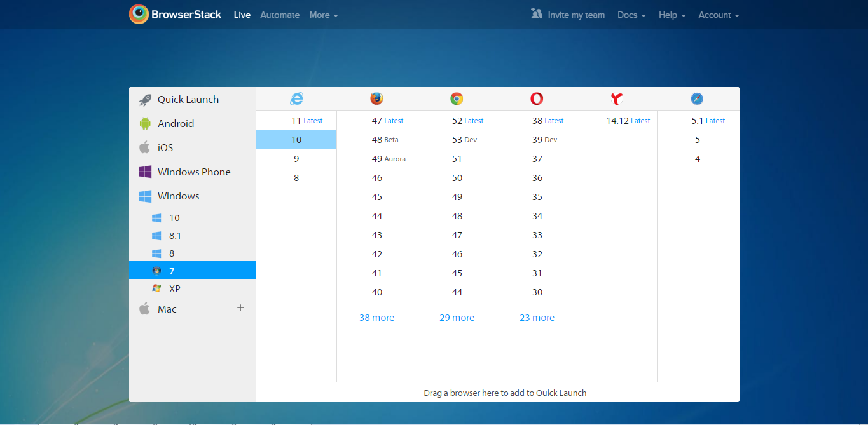The height and width of the screenshot is (425, 868).
Task: Open the More dropdown menu
Action: click(x=324, y=15)
